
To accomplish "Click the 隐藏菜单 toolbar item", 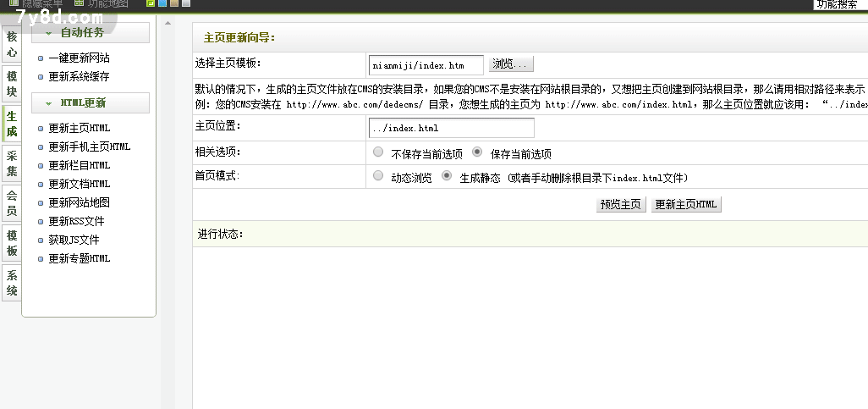I will [36, 4].
